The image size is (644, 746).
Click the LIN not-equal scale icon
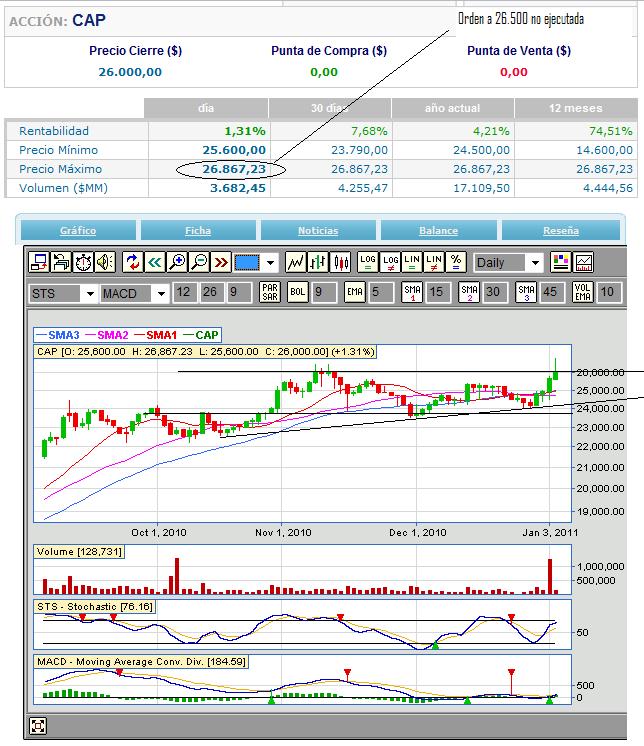pyautogui.click(x=434, y=262)
